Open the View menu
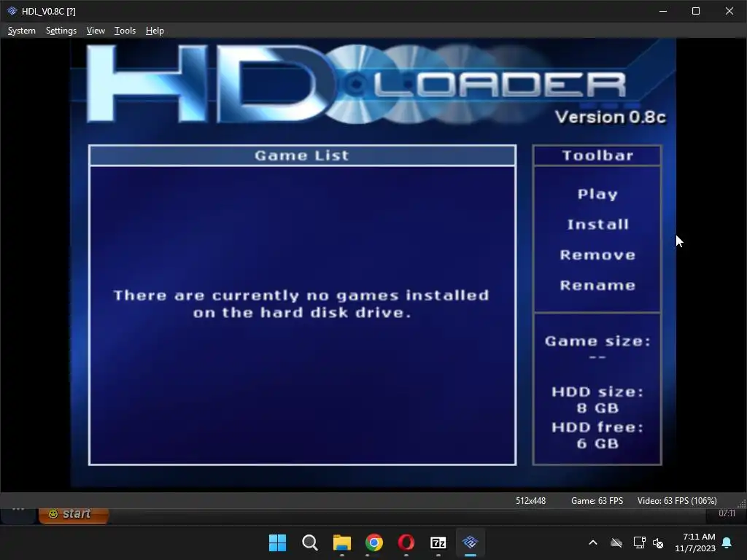This screenshot has height=560, width=747. pos(96,31)
